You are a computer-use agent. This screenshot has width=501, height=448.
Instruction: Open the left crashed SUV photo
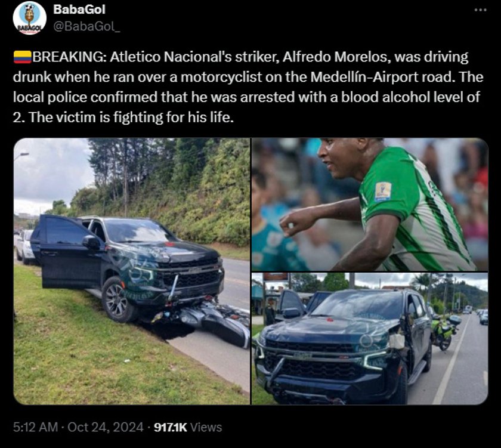[x=132, y=271]
